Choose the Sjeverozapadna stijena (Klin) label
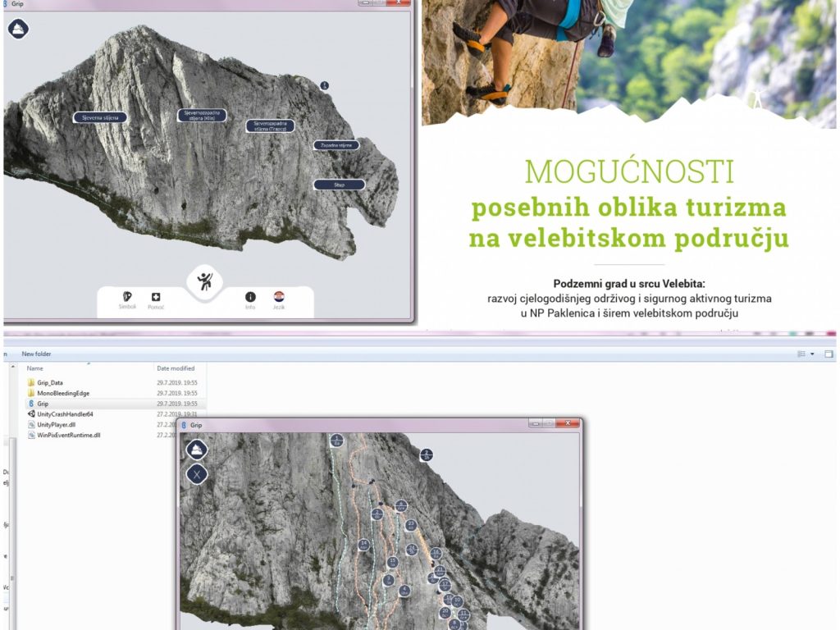Image resolution: width=840 pixels, height=630 pixels. click(x=202, y=116)
